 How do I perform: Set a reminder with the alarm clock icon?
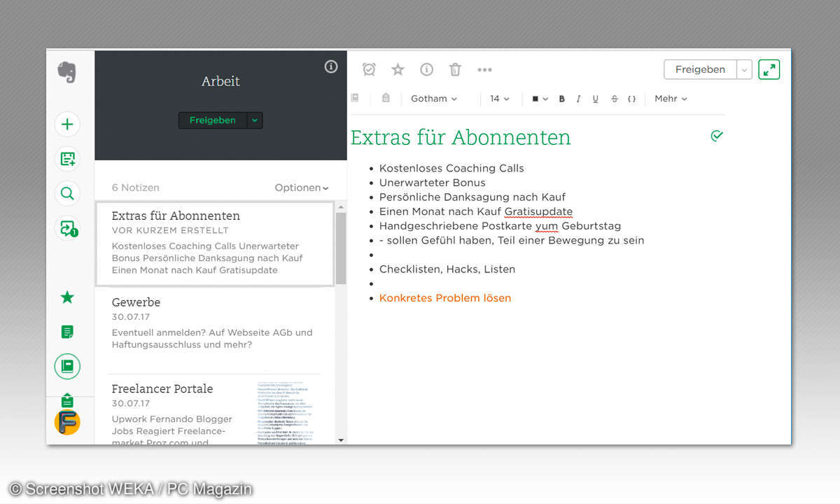coord(369,69)
